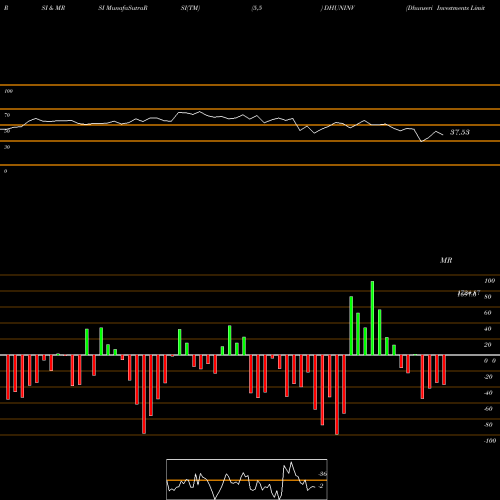Click the MR label above the bar chart

pyautogui.click(x=446, y=260)
